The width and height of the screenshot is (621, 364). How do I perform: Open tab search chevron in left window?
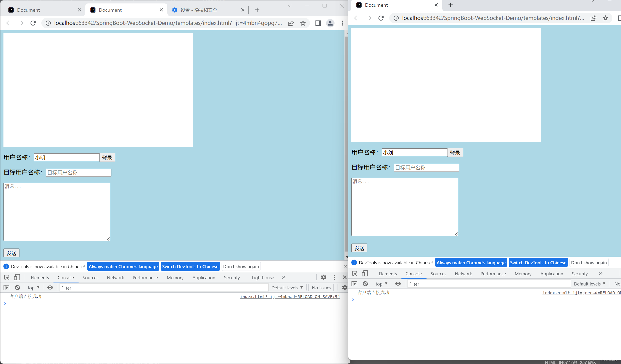pos(290,6)
